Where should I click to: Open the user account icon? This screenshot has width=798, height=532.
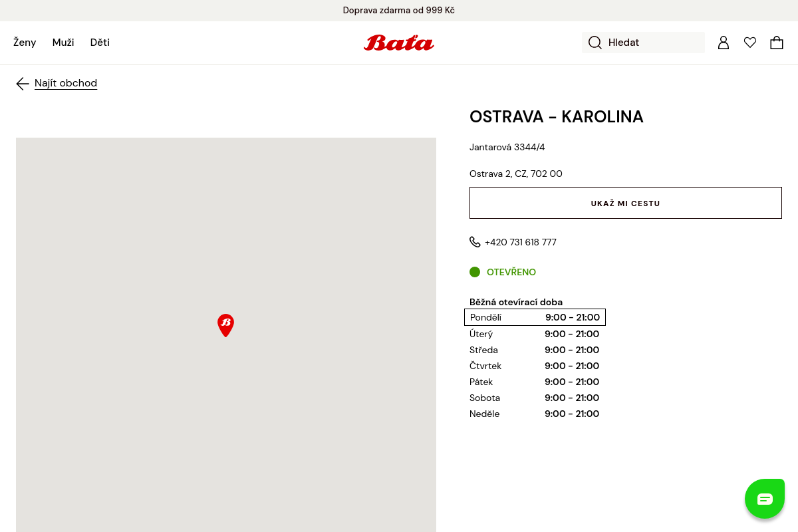(x=724, y=43)
